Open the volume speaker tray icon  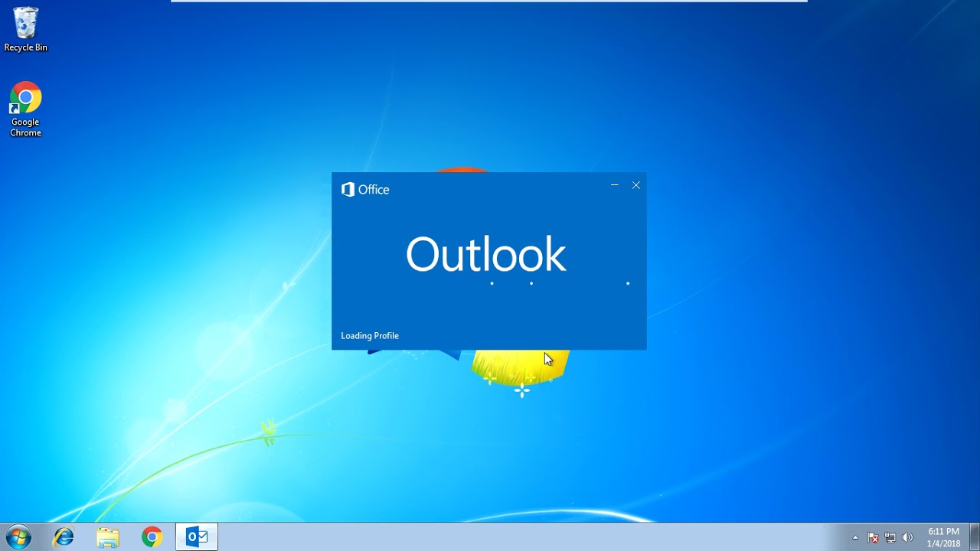point(908,538)
